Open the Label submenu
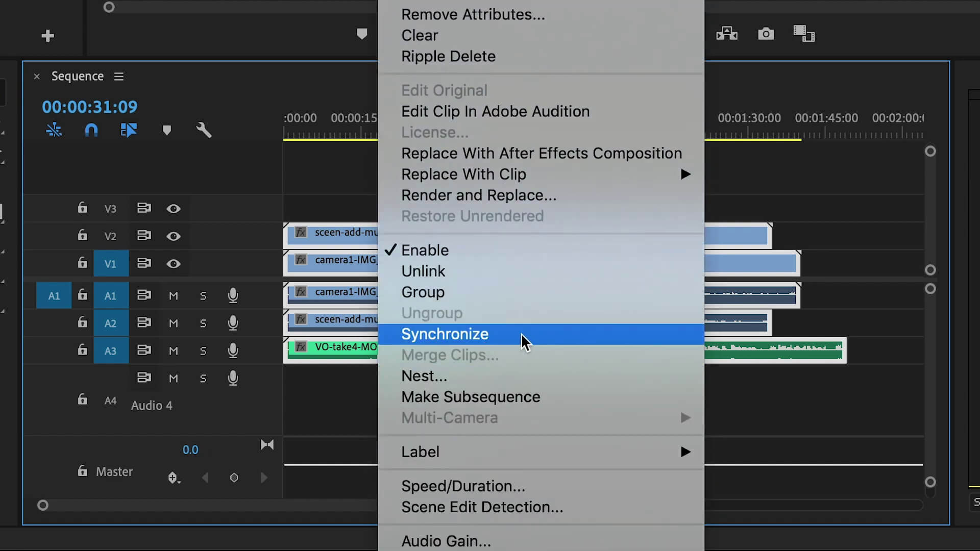Screen dimensions: 980x551 point(685,452)
